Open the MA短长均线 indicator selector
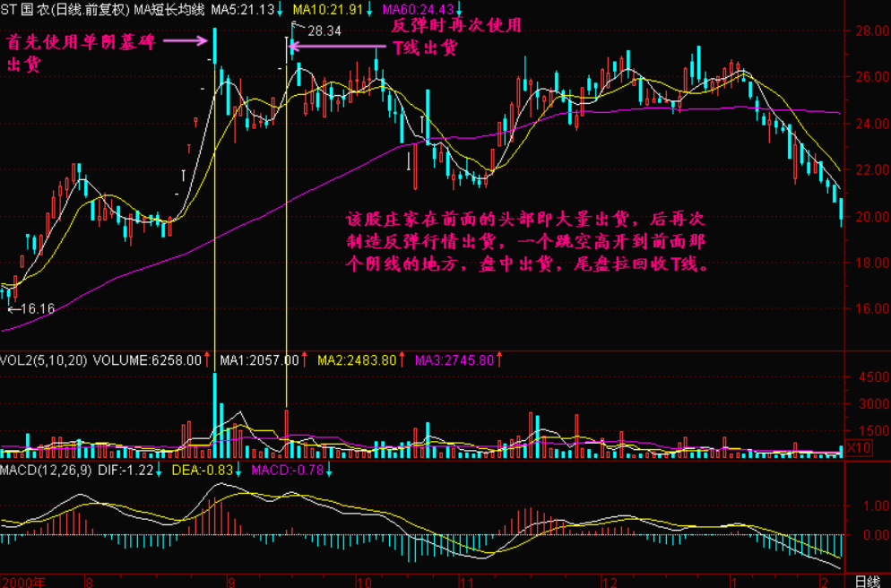Screen dimensions: 891x588 [x=169, y=9]
